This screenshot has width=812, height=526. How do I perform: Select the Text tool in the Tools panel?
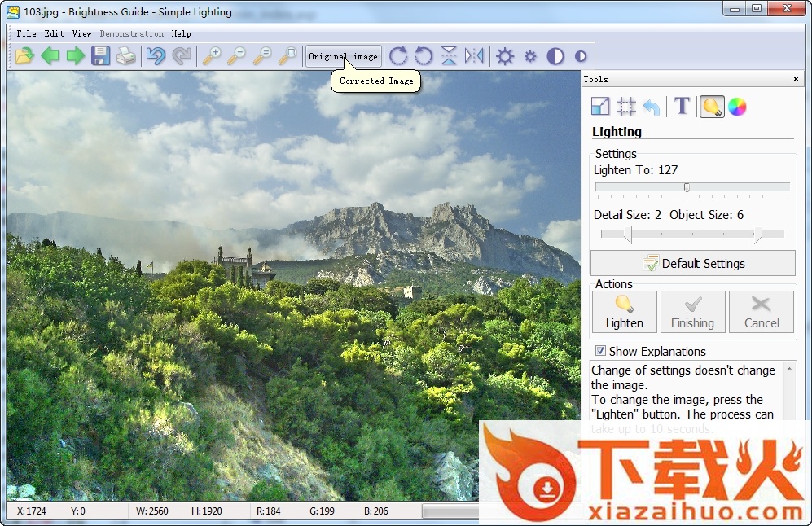tap(683, 107)
